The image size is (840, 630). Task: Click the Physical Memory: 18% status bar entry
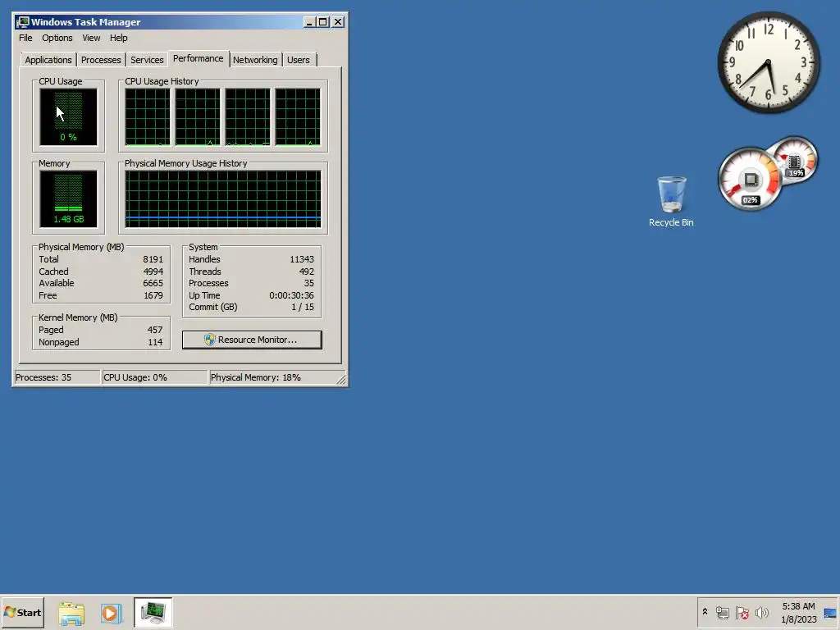(272, 377)
